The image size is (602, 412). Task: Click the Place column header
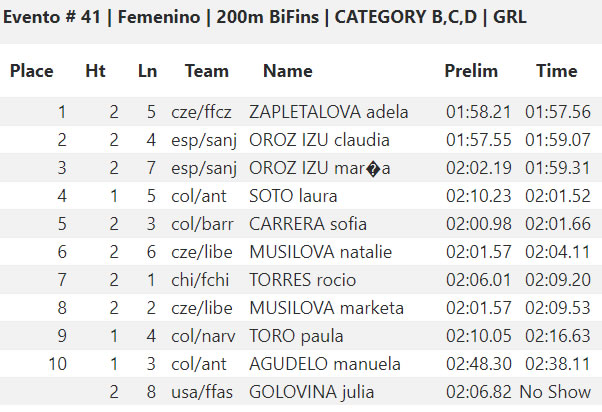point(31,71)
